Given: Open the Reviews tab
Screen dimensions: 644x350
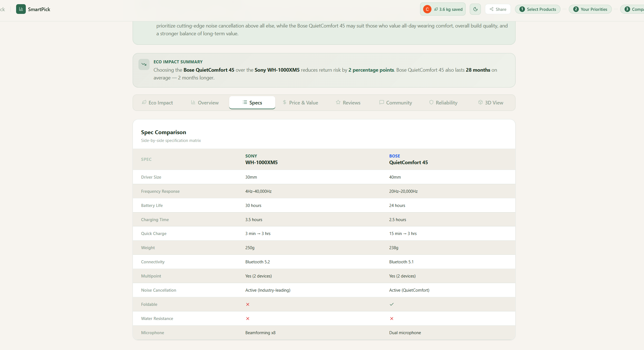Looking at the screenshot, I should (348, 102).
